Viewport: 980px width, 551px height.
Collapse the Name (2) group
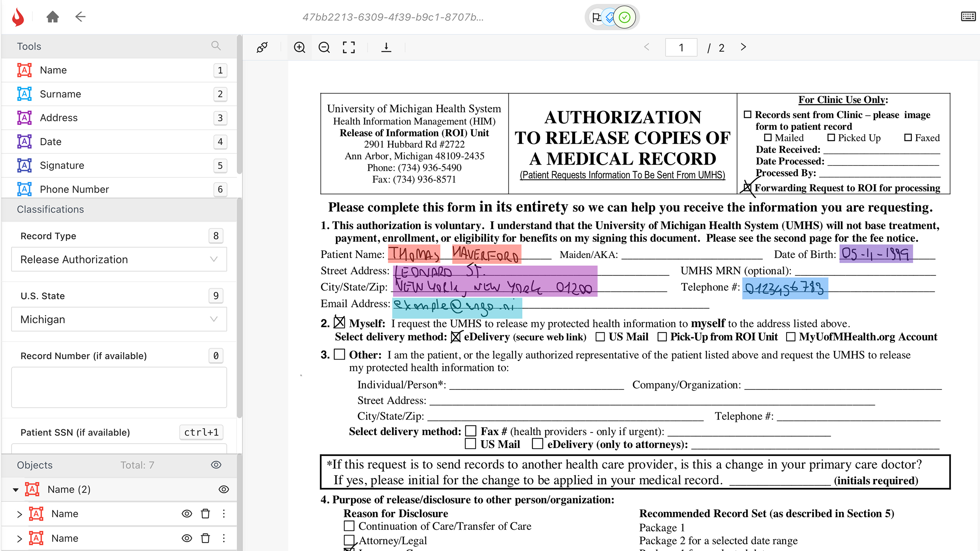(x=16, y=490)
